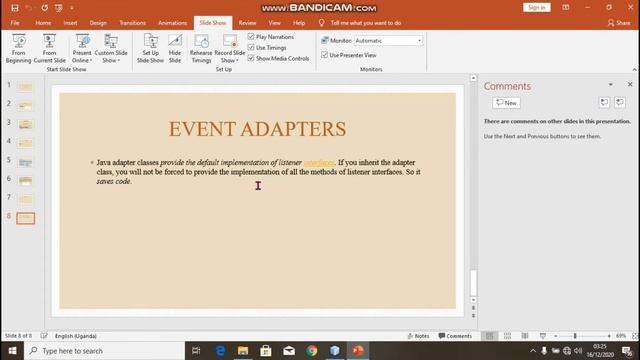The width and height of the screenshot is (640, 360).
Task: Open the Help tab
Action: tap(299, 23)
